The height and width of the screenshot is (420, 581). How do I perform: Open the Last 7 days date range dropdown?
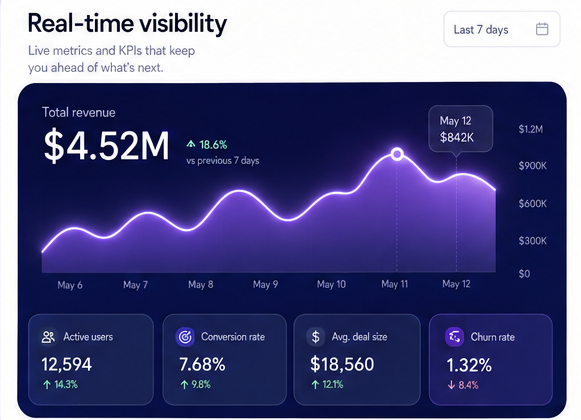(502, 29)
